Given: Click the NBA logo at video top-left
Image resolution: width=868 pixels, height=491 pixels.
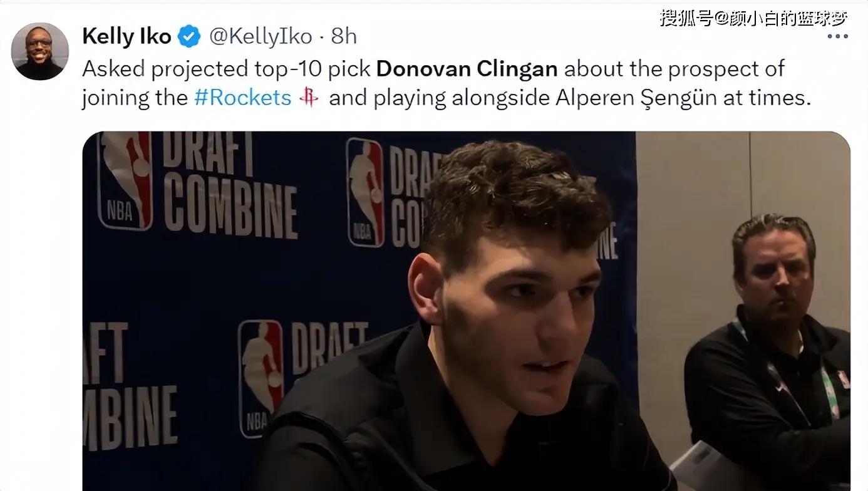Looking at the screenshot, I should pyautogui.click(x=125, y=180).
